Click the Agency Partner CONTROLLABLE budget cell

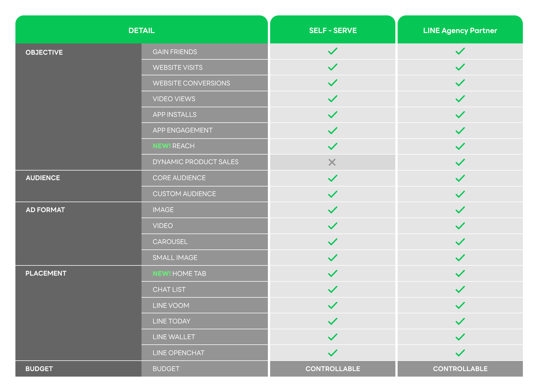pos(460,369)
